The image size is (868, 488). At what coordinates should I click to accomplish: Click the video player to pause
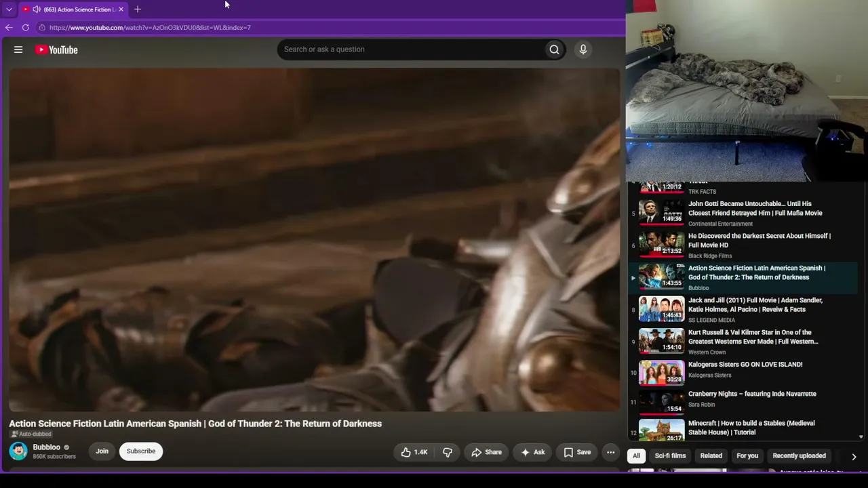coord(315,239)
